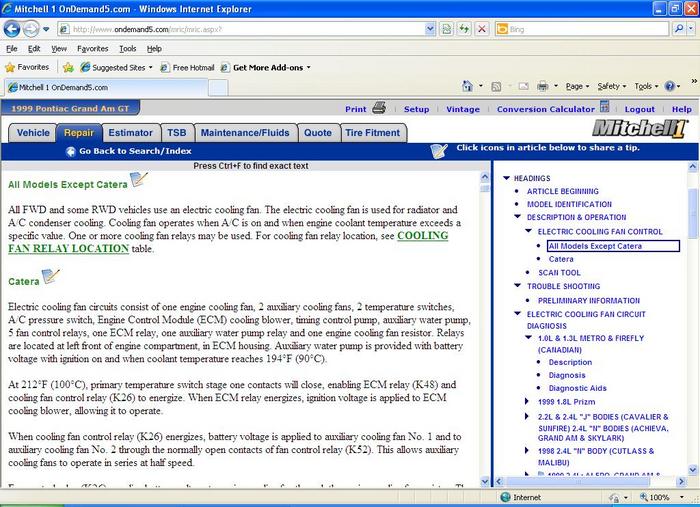
Task: Click the browser Forward arrow button
Action: click(31, 29)
